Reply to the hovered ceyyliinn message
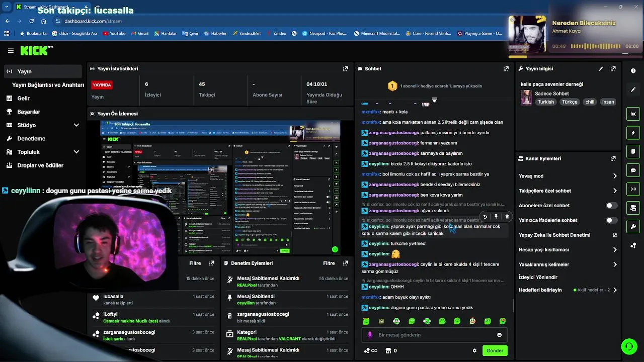 [485, 217]
